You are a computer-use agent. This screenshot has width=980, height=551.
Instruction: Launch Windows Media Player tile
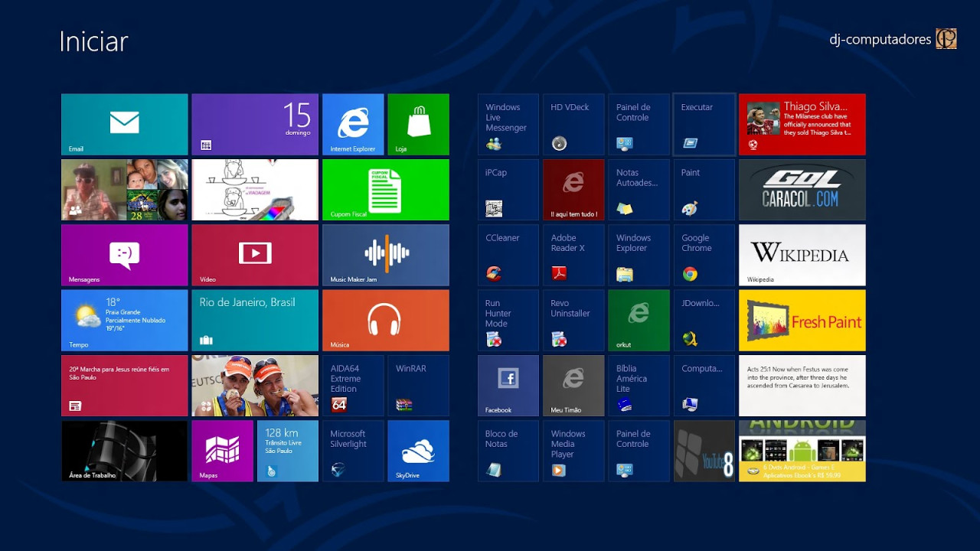click(573, 451)
